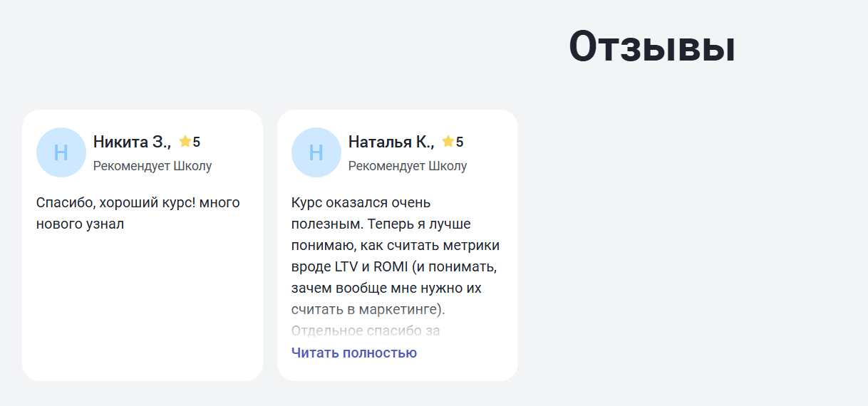Image resolution: width=868 pixels, height=406 pixels.
Task: Open full review via Читать полностью
Action: (x=353, y=353)
